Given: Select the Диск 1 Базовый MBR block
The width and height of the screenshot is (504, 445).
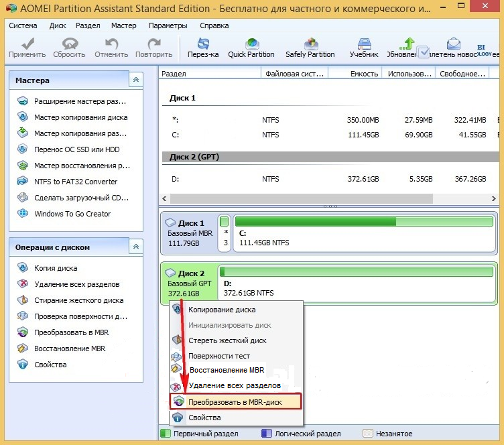Looking at the screenshot, I should 190,233.
